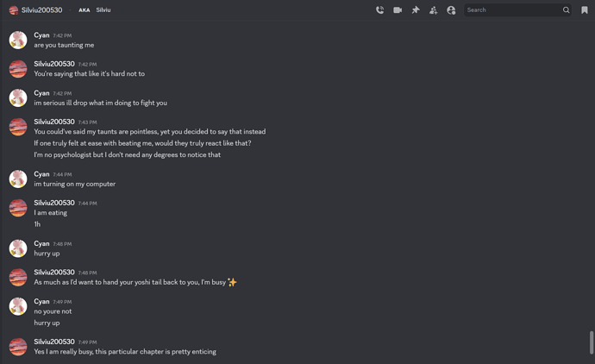Start a voice call

click(379, 10)
